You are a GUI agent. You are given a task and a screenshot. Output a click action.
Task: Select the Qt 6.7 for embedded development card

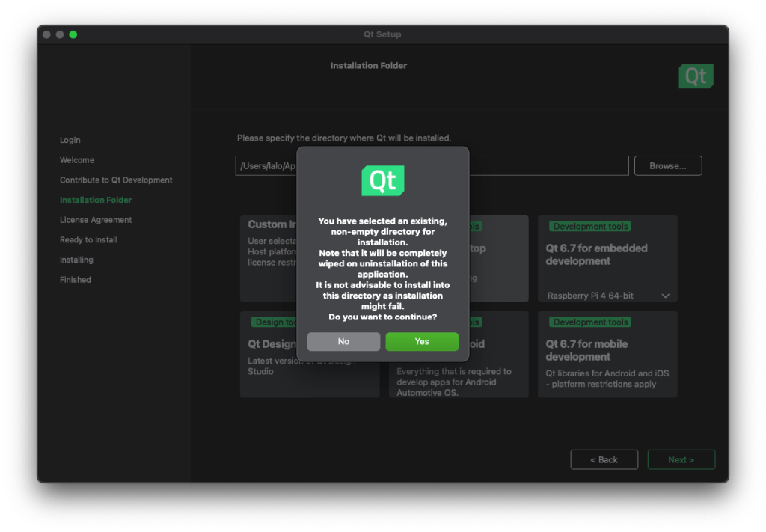click(x=607, y=256)
